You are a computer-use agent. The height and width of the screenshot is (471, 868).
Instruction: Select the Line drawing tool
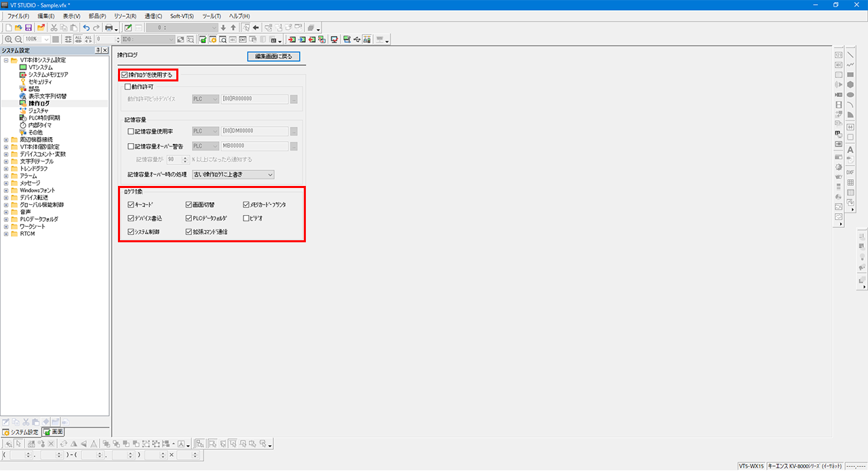point(850,55)
